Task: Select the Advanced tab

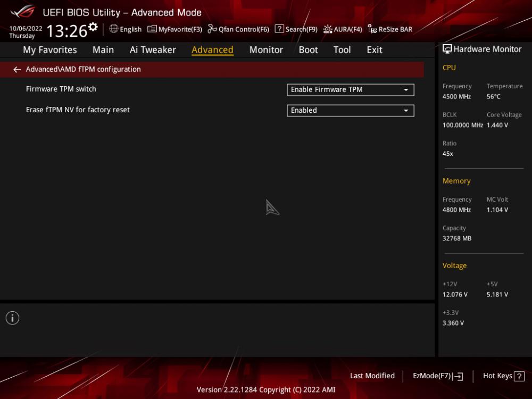Action: tap(212, 50)
